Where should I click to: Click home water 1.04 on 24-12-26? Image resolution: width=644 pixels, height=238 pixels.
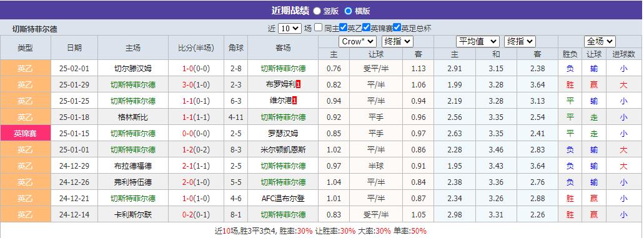tap(334, 182)
